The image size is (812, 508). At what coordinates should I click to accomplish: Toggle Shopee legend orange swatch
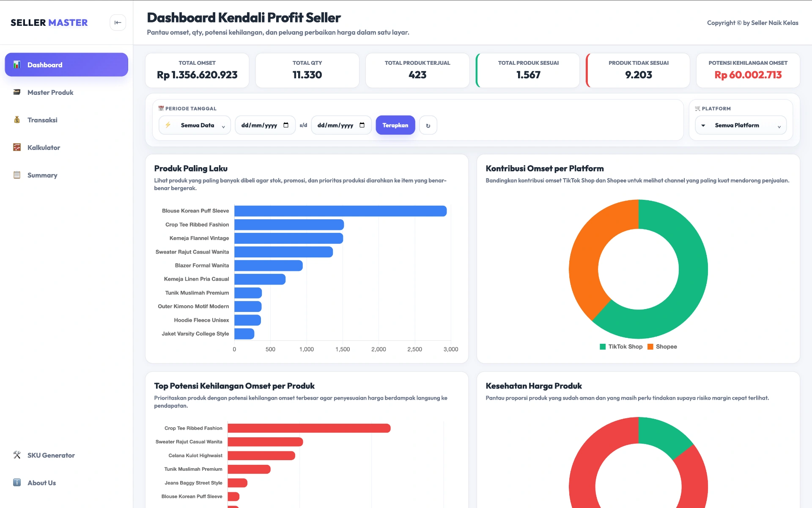pyautogui.click(x=650, y=347)
